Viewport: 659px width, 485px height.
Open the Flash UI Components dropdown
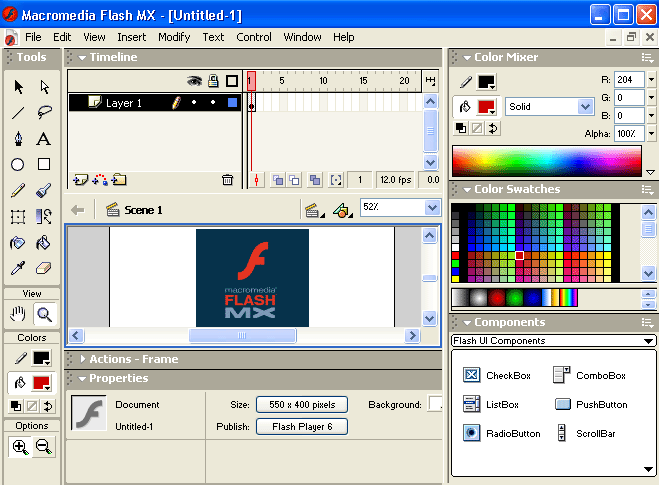tap(554, 340)
